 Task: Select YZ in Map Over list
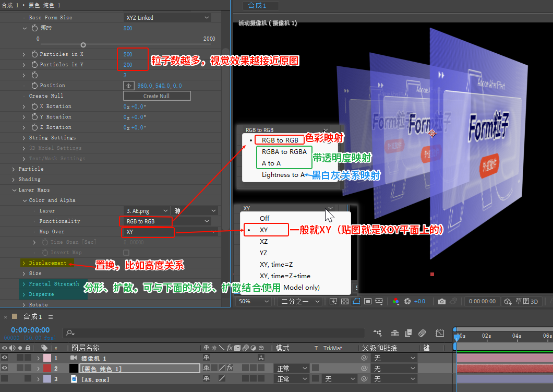[263, 253]
